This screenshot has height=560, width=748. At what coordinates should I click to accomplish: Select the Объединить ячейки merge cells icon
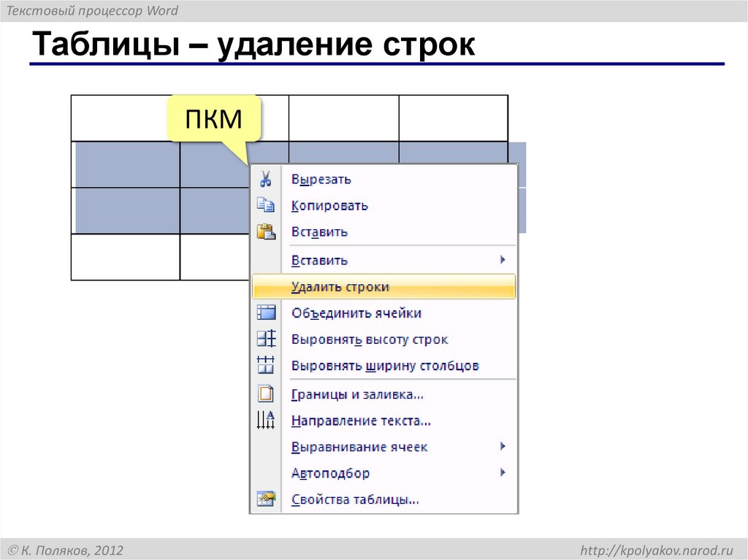pos(266,312)
